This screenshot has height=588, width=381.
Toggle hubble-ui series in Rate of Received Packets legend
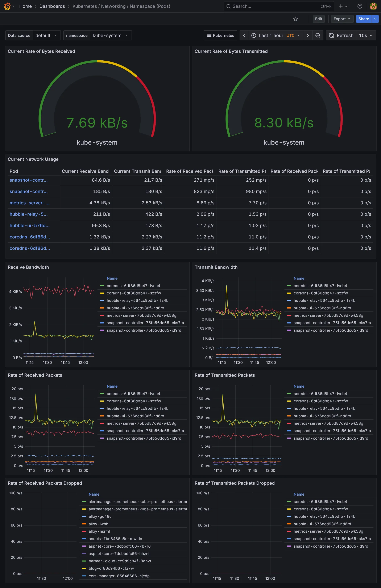135,416
